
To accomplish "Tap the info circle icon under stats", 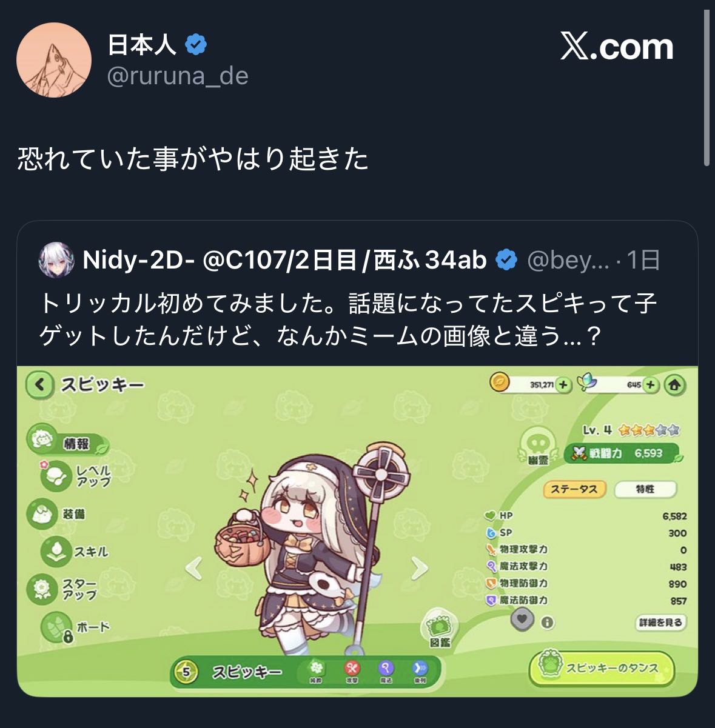I will [548, 623].
